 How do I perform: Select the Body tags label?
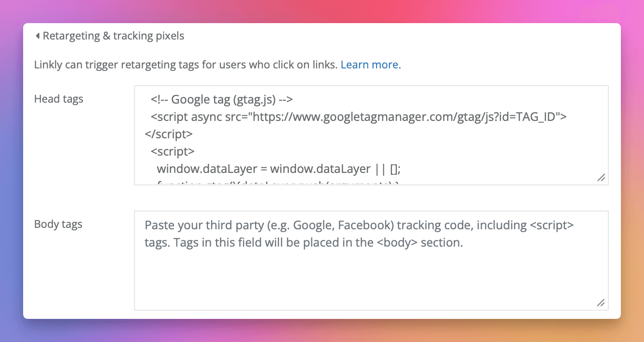coord(58,224)
